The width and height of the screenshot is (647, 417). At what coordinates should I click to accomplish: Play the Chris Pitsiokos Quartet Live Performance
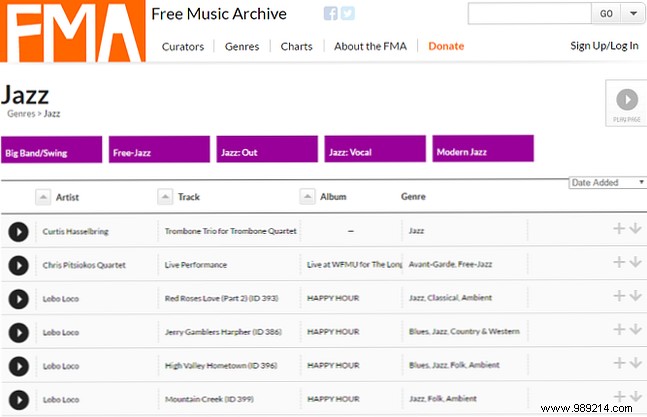click(x=19, y=265)
